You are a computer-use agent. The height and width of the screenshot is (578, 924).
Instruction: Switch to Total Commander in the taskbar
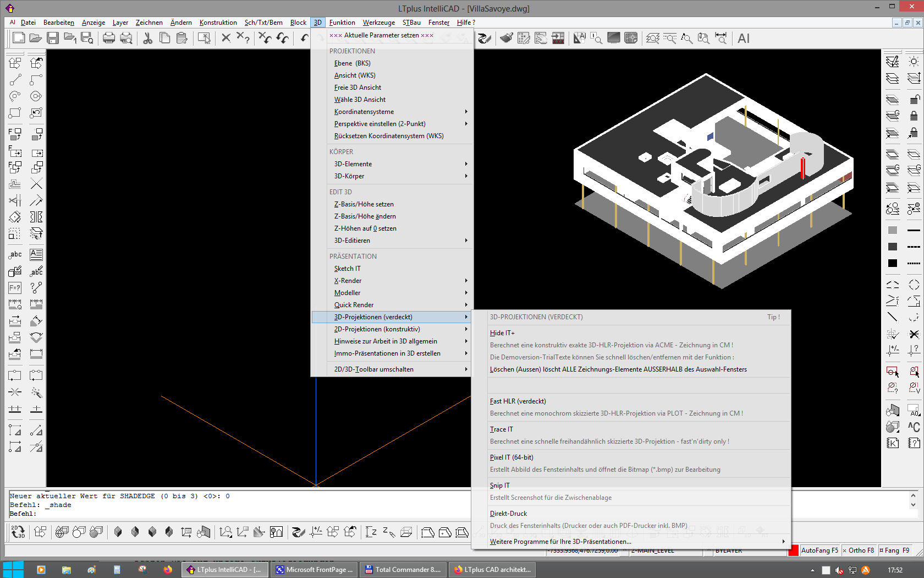[x=403, y=570]
